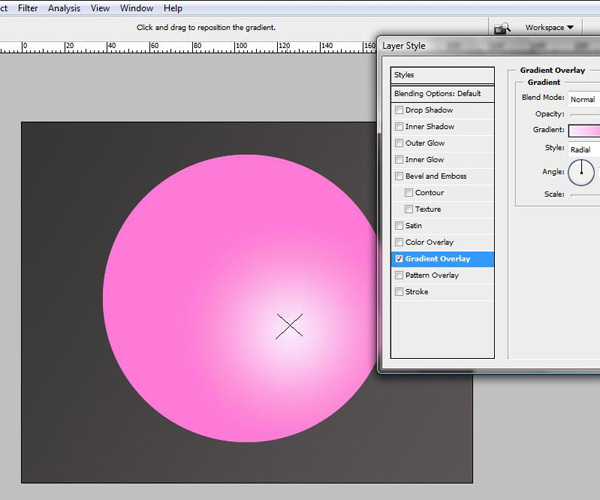Enable the Pattern Overlay checkbox

point(399,275)
